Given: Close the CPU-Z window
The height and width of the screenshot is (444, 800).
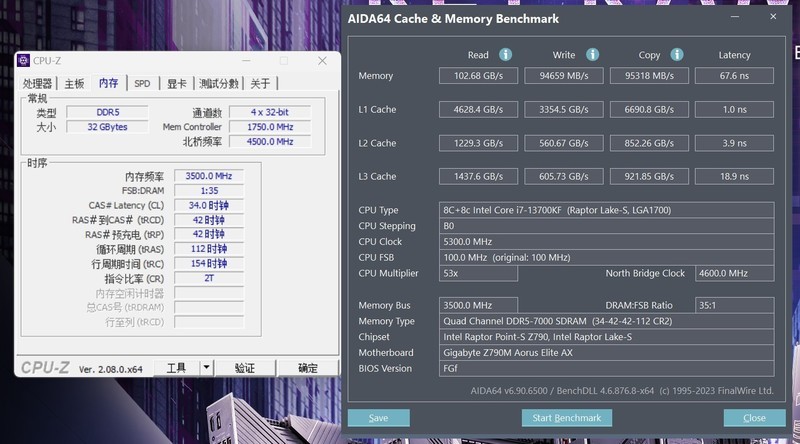Looking at the screenshot, I should coord(322,61).
